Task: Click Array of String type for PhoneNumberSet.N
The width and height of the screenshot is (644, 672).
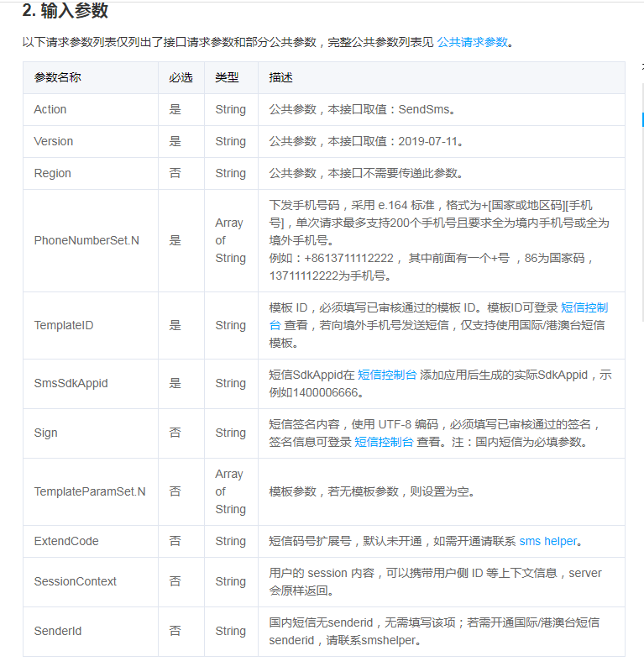Action: [x=231, y=240]
